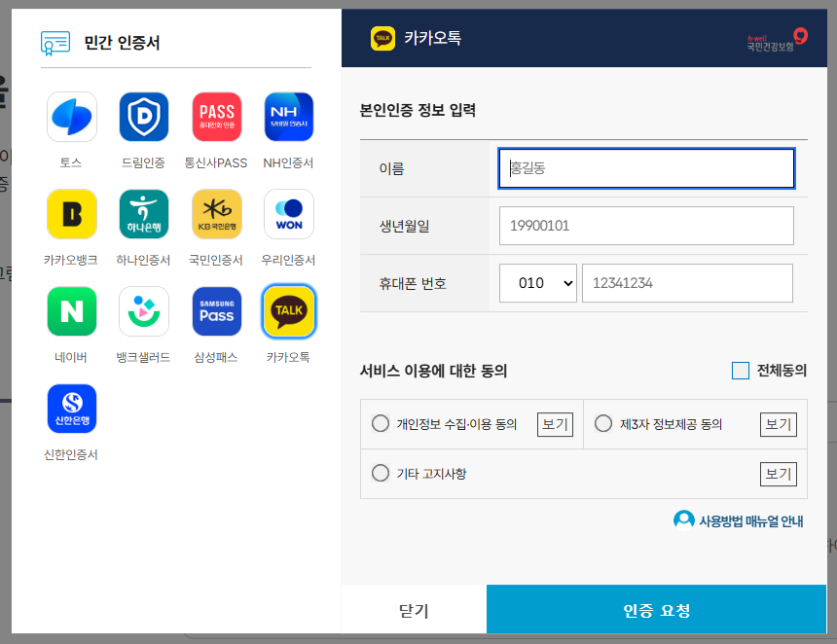Choose the 뱅크샐러드 icon

click(144, 311)
